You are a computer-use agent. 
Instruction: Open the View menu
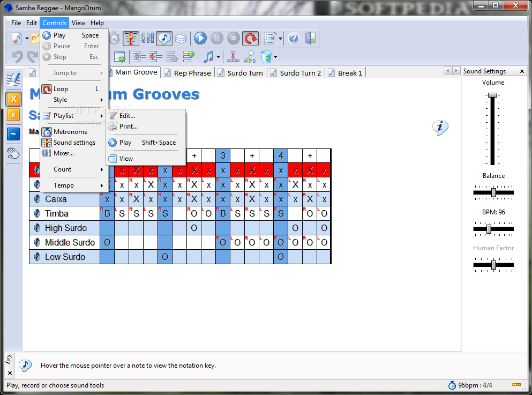(78, 23)
